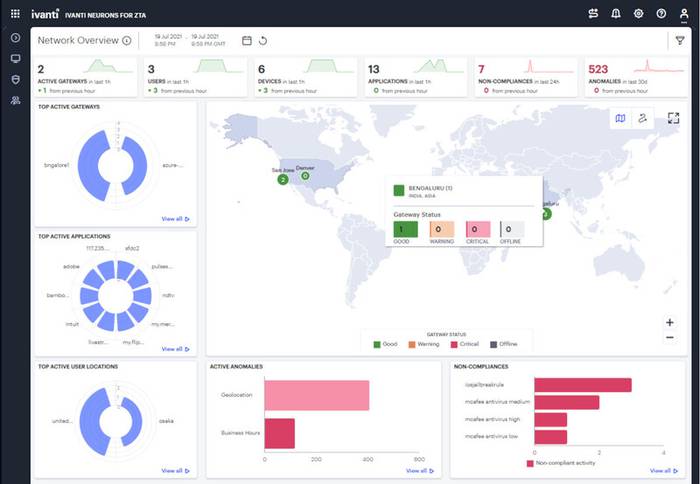Click Bengaluru gateway marker on map
Image resolution: width=700 pixels, height=484 pixels.
(x=546, y=214)
